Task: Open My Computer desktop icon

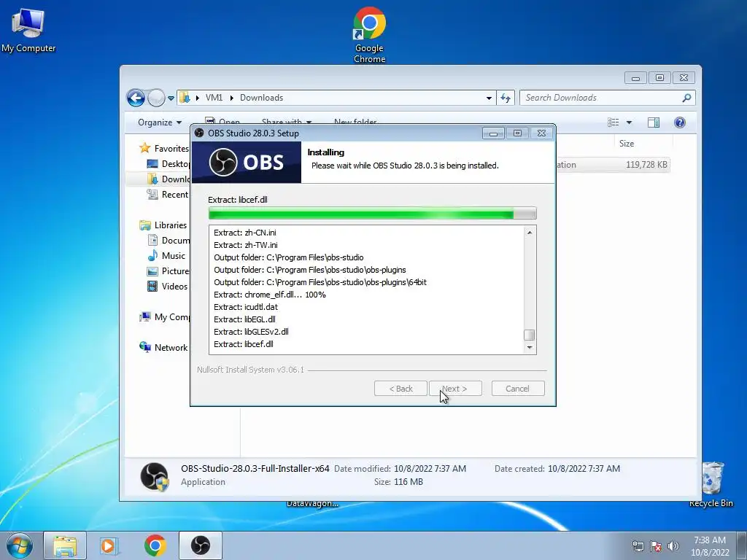Action: [x=28, y=30]
